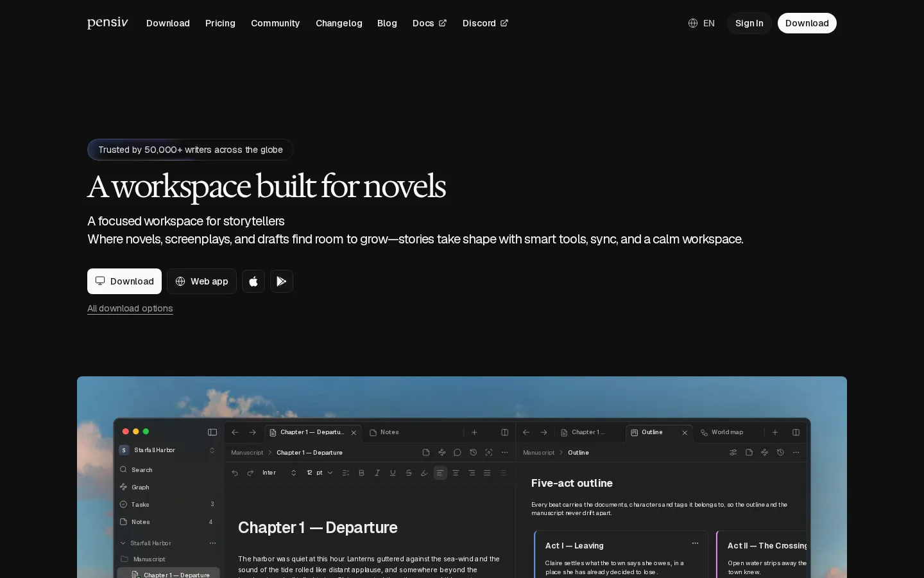Toggle the active left-align button
Screen dimensions: 924x578
(x=440, y=473)
